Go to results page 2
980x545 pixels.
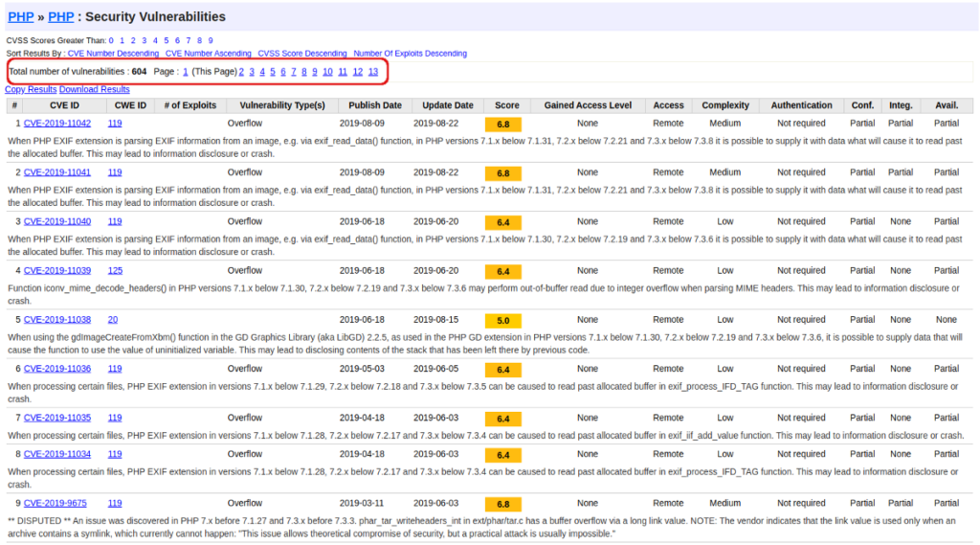tap(241, 72)
